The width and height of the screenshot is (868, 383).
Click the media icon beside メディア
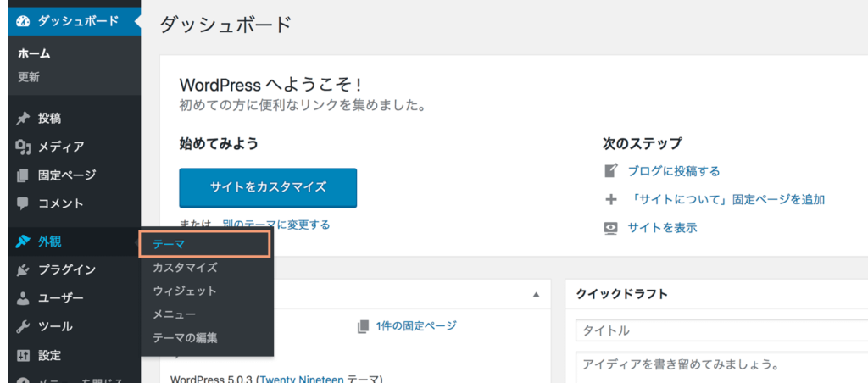pyautogui.click(x=23, y=147)
